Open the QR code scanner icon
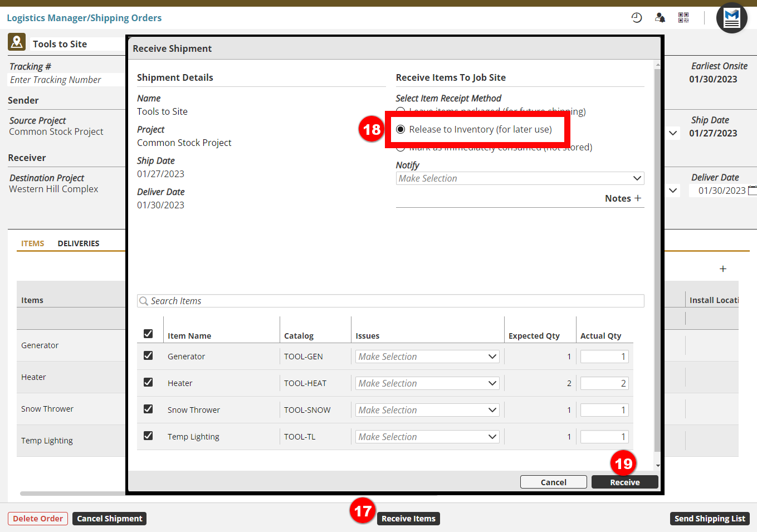The width and height of the screenshot is (757, 532). pos(683,18)
